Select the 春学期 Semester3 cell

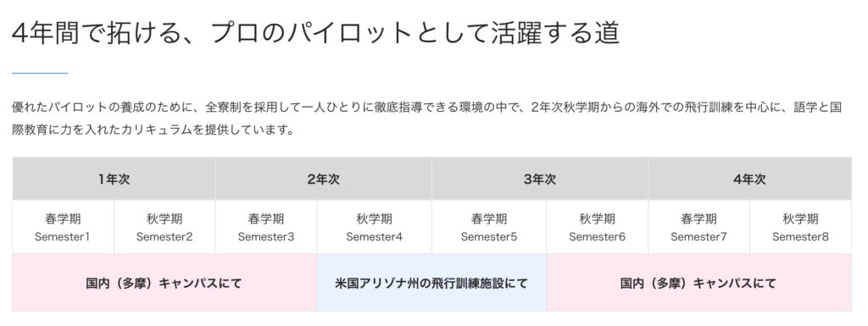click(x=265, y=227)
